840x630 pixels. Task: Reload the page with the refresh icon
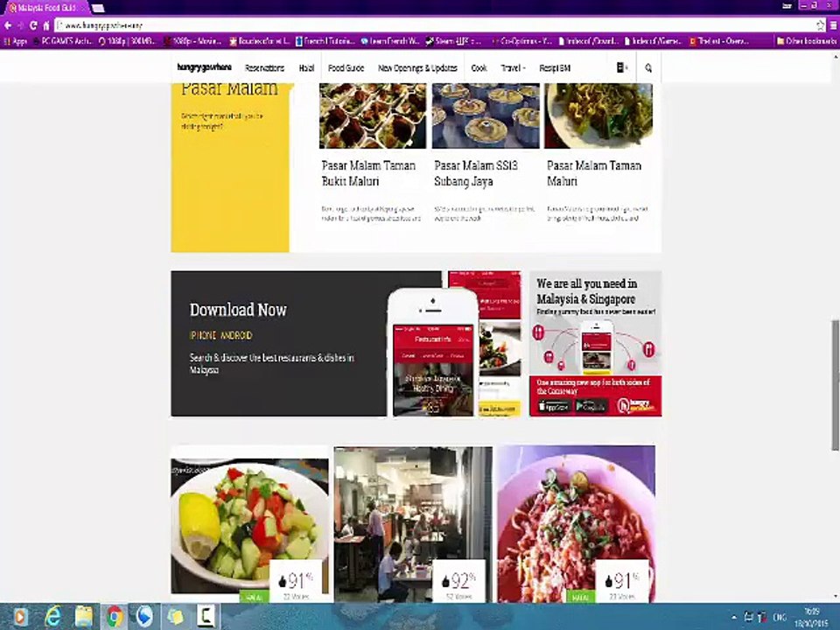pos(33,25)
